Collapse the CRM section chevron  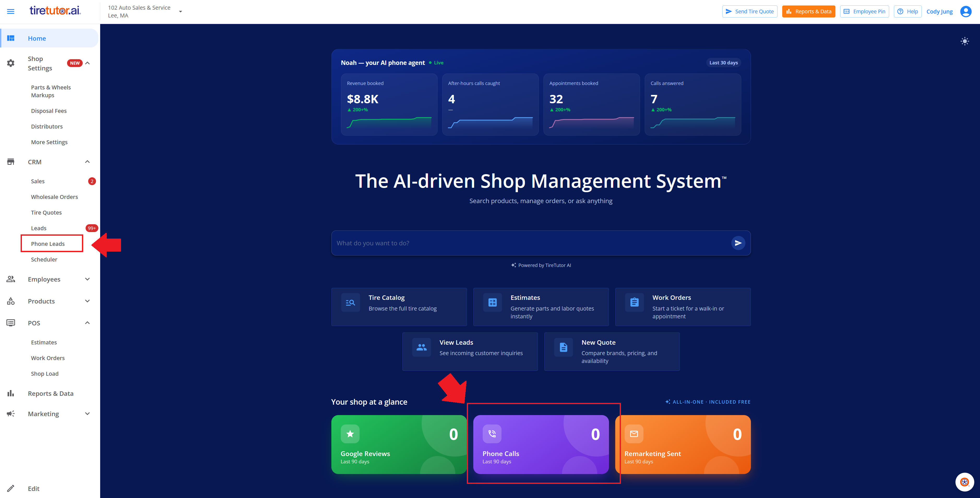(87, 162)
